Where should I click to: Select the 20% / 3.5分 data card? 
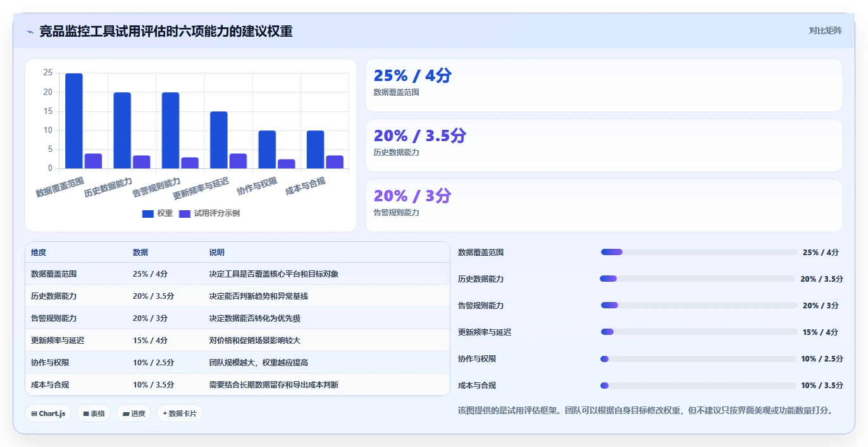(604, 145)
